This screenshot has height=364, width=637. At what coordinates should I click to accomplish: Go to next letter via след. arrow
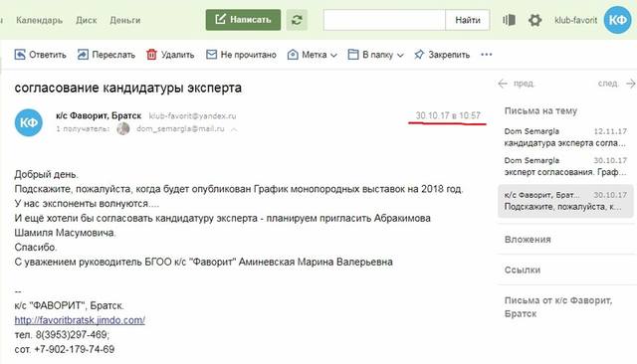pos(616,84)
